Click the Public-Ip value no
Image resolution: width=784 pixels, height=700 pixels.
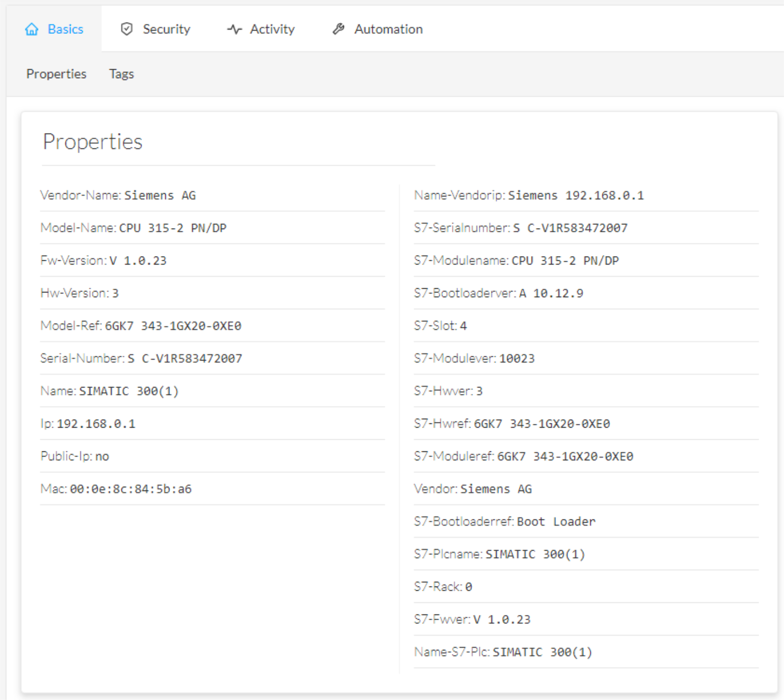(x=102, y=457)
